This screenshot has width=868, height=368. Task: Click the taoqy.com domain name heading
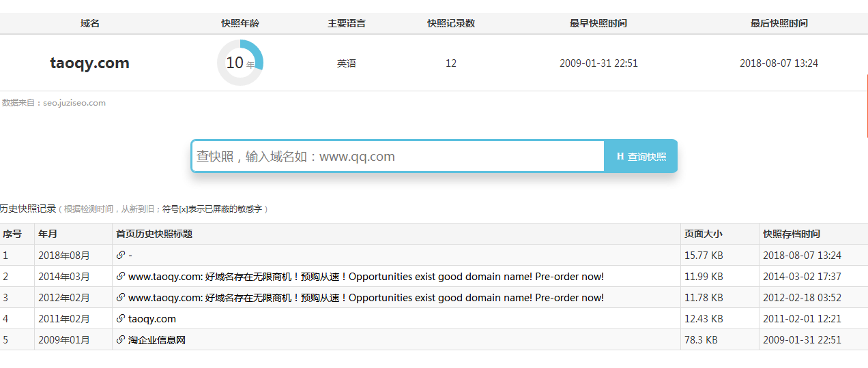[89, 63]
